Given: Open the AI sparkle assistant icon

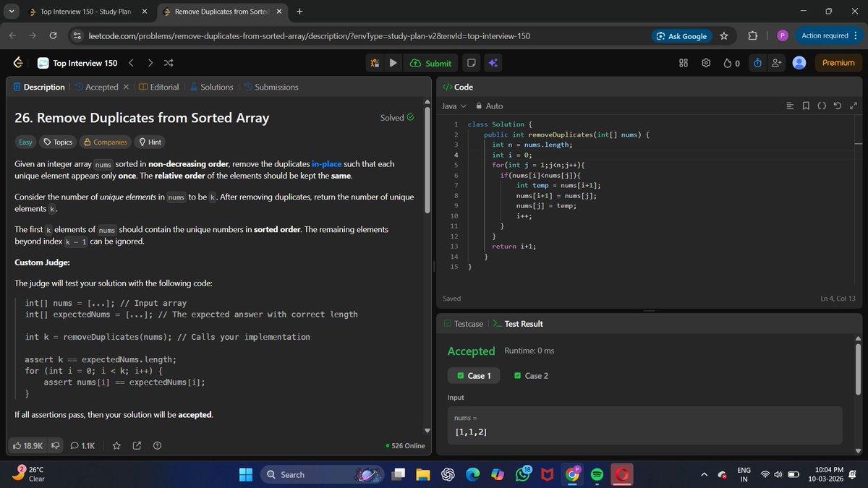Looking at the screenshot, I should [493, 63].
